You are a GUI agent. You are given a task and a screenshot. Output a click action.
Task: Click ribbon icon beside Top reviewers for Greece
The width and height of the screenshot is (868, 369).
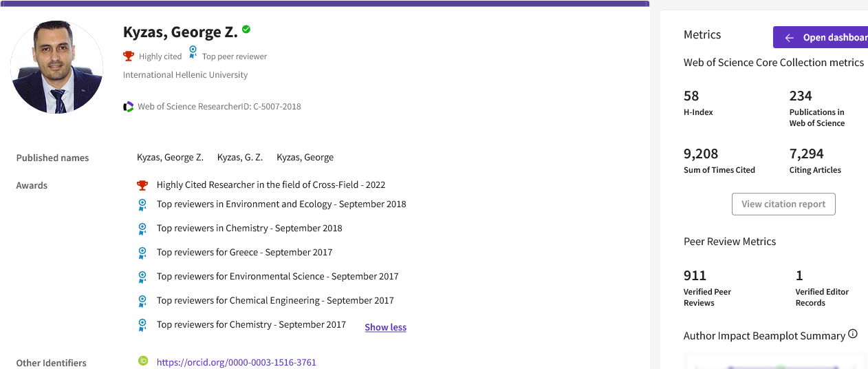142,253
